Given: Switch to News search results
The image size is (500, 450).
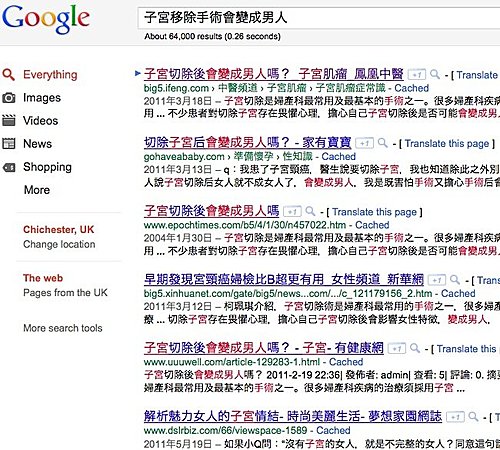Looking at the screenshot, I should 37,144.
